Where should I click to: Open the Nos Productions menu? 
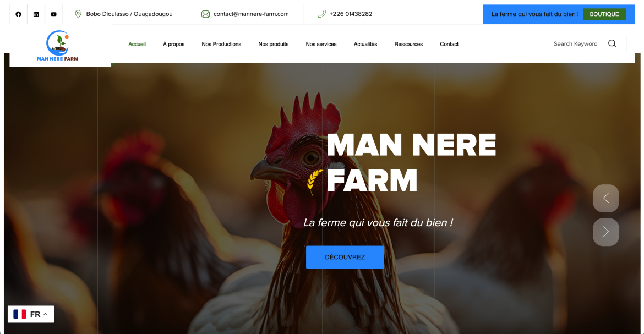pos(221,44)
